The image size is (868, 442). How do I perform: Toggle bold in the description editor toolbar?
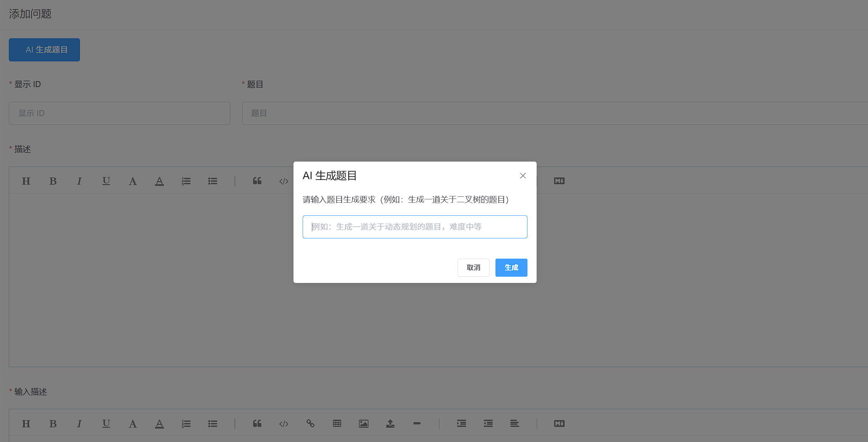coord(53,181)
